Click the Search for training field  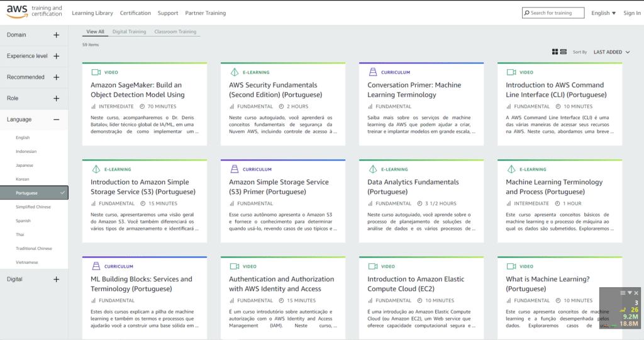pos(556,13)
